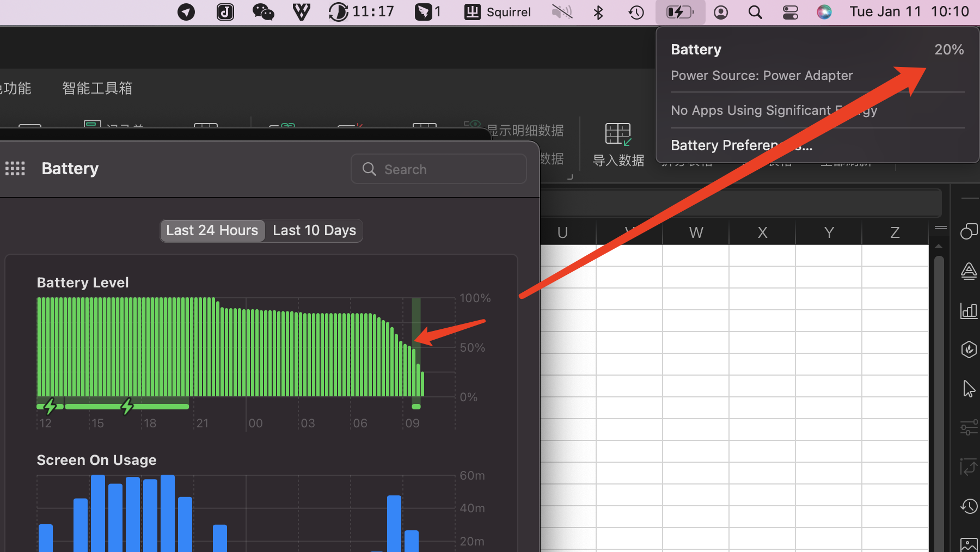Open Control Center toggles icon
The image size is (980, 552).
pyautogui.click(x=790, y=12)
